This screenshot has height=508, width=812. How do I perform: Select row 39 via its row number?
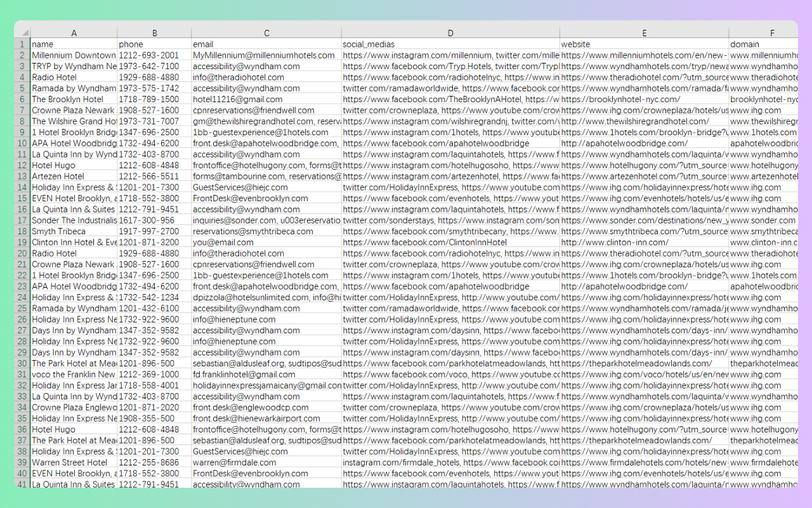22,462
